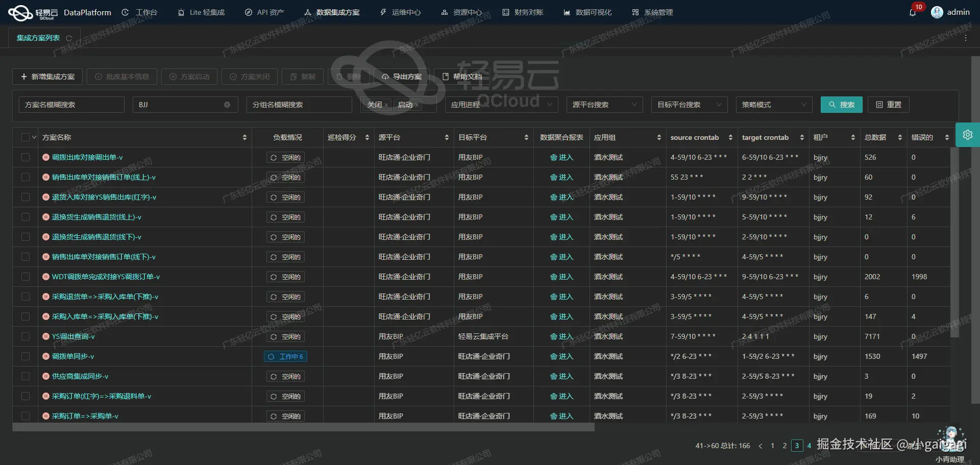The image size is (980, 465).
Task: Check the 退货入库对接YS销售出库(红字)-v row
Action: tap(25, 197)
